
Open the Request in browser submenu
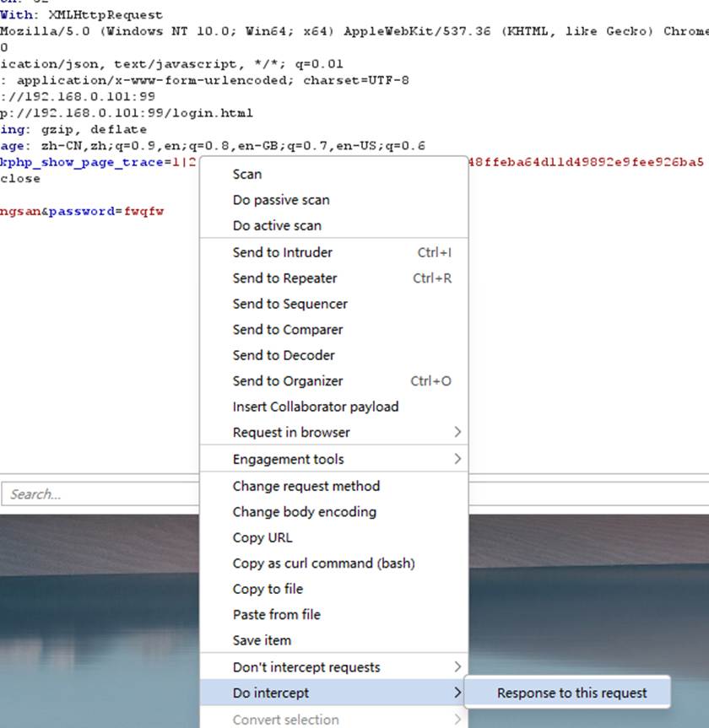(333, 432)
